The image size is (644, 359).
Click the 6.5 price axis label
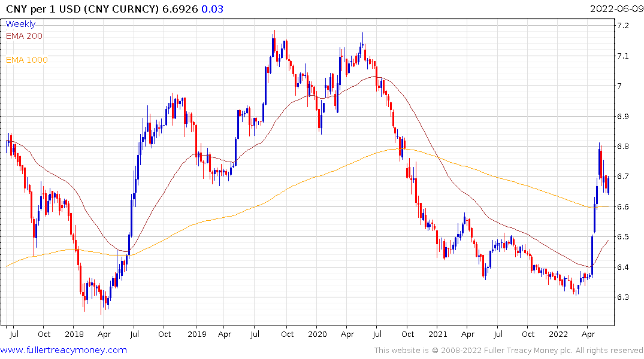(622, 237)
